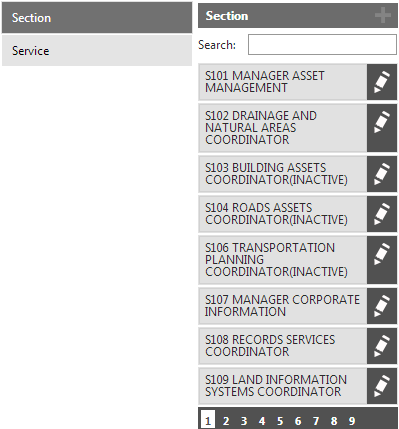Image resolution: width=399 pixels, height=429 pixels.
Task: Edit S106 Transportation Planning Coordinator via pencil
Action: coord(382,260)
